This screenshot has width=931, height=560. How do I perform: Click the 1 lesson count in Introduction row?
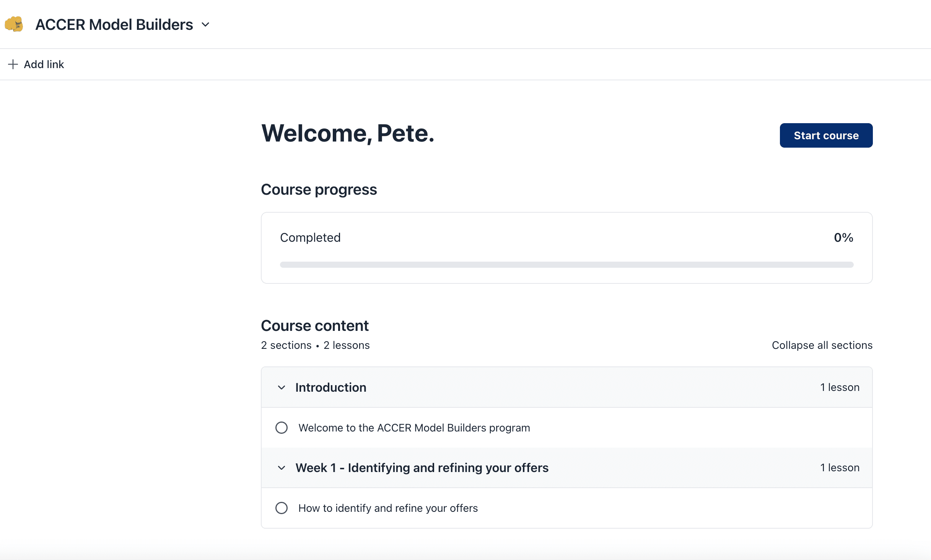coord(840,387)
